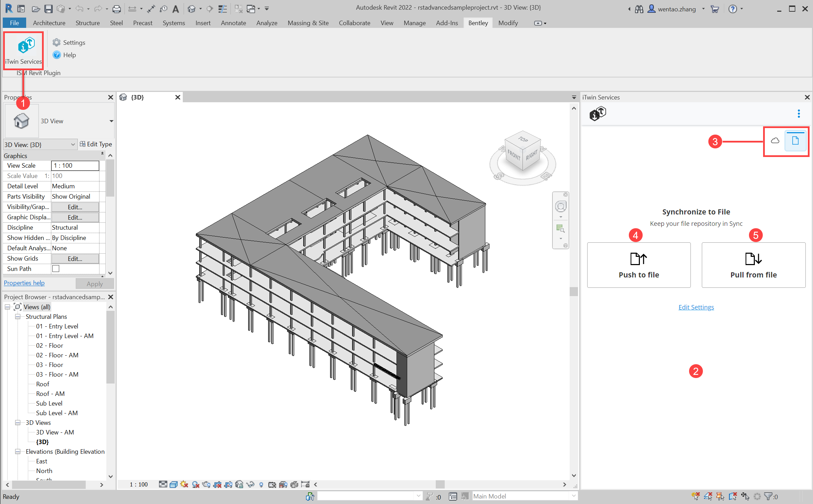Viewport: 813px width, 504px height.
Task: Open the Roof structural plan view
Action: [43, 384]
